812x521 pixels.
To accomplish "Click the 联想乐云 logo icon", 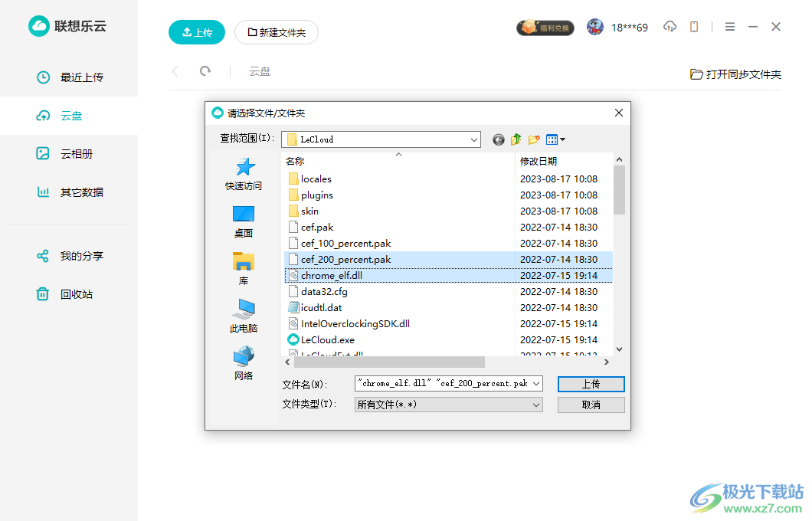I will [x=39, y=26].
